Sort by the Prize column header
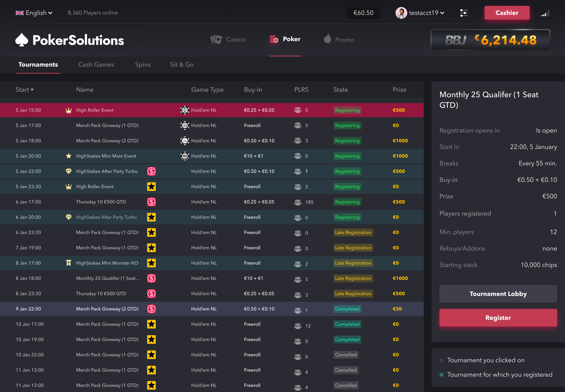The height and width of the screenshot is (392, 565). point(399,90)
